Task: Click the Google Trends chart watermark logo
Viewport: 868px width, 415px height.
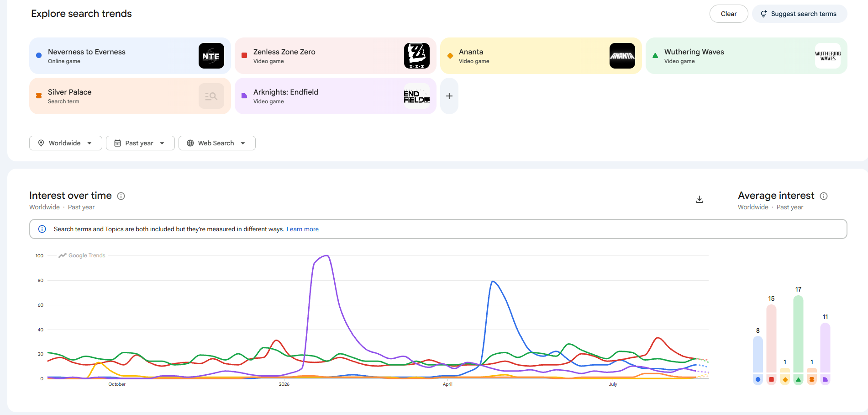Action: tap(82, 255)
